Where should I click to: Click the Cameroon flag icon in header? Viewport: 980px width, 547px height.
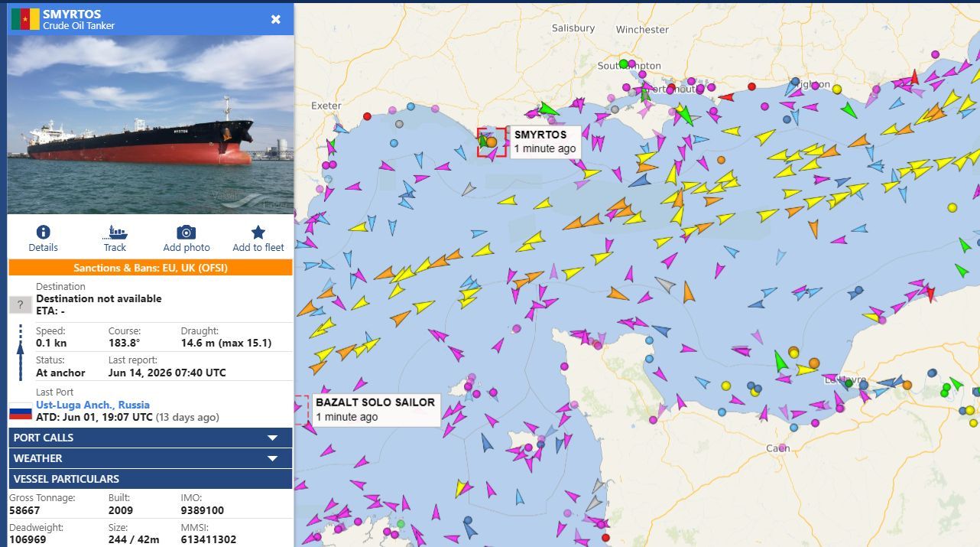pyautogui.click(x=25, y=19)
